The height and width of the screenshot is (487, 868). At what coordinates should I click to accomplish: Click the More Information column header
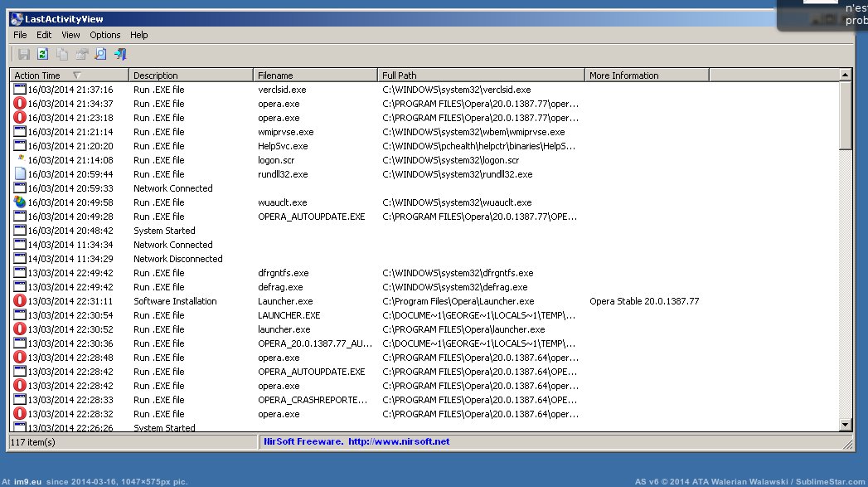point(647,75)
